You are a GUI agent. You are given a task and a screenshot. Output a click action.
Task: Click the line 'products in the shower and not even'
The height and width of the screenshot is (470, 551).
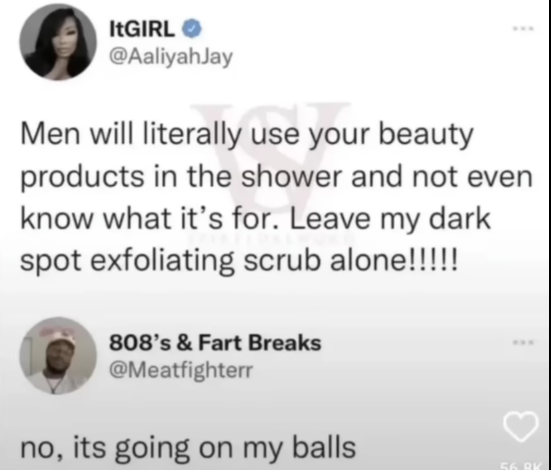point(277,177)
